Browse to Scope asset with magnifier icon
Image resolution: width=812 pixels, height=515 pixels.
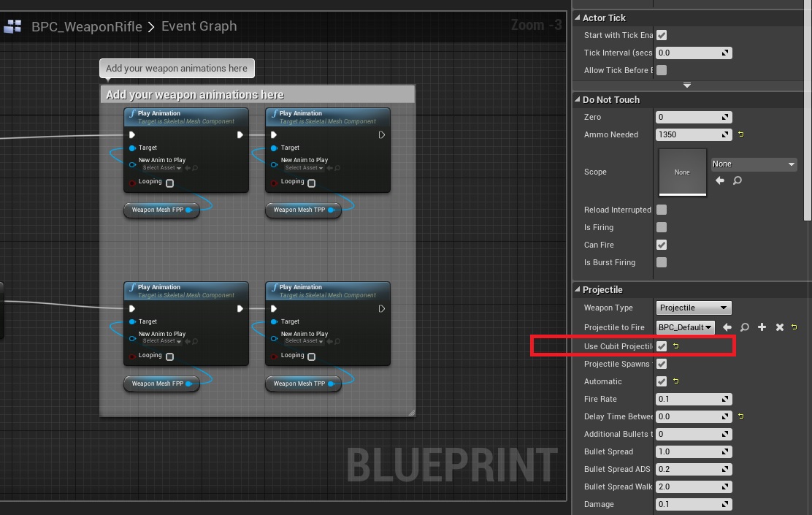[x=738, y=180]
